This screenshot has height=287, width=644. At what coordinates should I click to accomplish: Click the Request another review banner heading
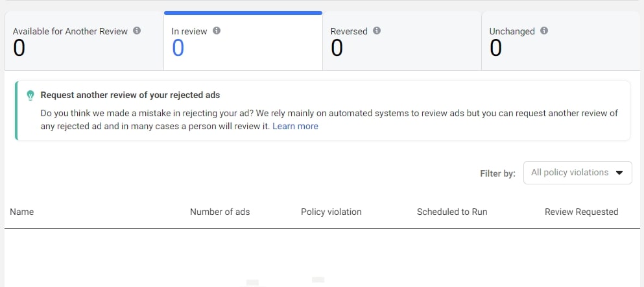(130, 95)
